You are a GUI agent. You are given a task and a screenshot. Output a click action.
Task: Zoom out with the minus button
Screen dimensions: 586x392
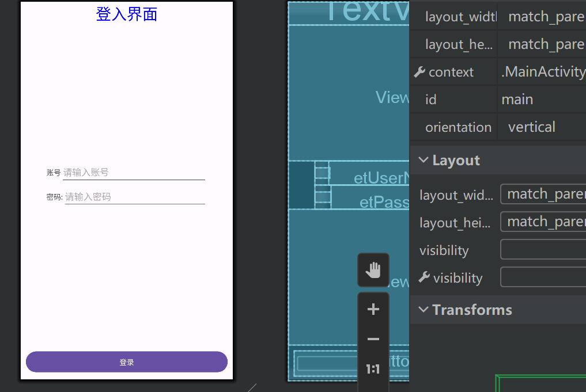click(373, 339)
